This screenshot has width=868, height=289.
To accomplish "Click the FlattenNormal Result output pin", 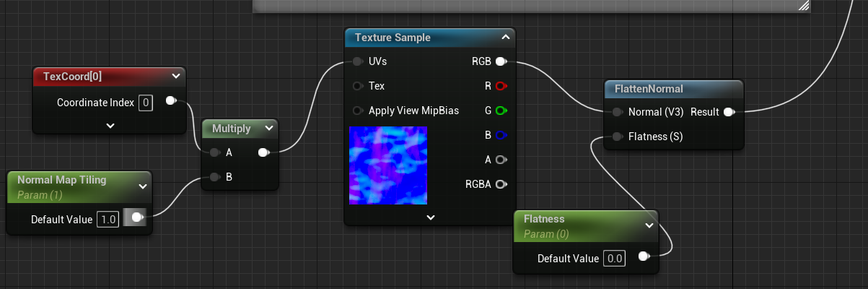I will pos(729,112).
